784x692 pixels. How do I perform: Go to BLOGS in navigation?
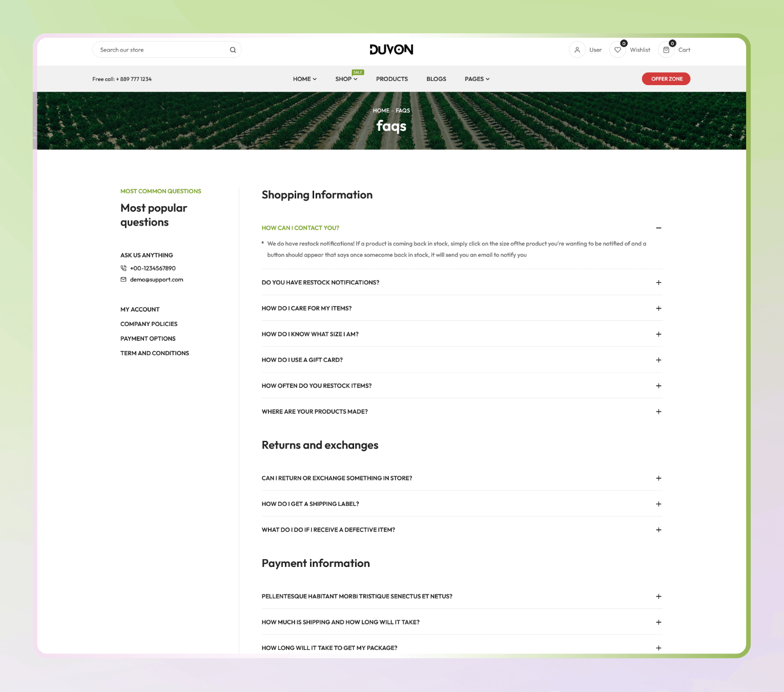[x=436, y=79]
